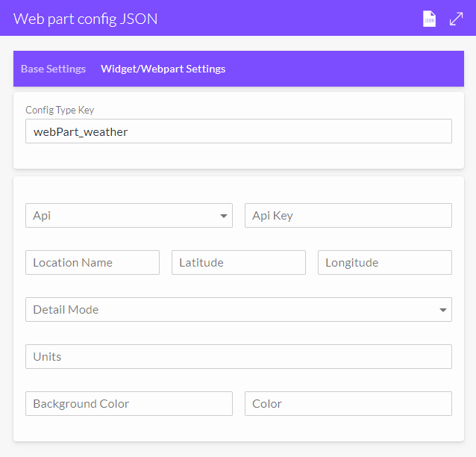Click the Longitude input box
This screenshot has width=476, height=457.
tap(385, 263)
